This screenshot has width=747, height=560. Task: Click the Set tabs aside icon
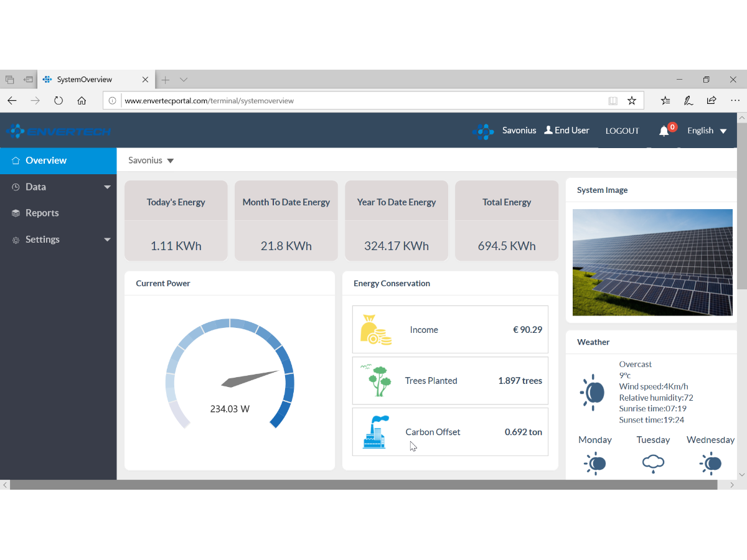point(28,80)
